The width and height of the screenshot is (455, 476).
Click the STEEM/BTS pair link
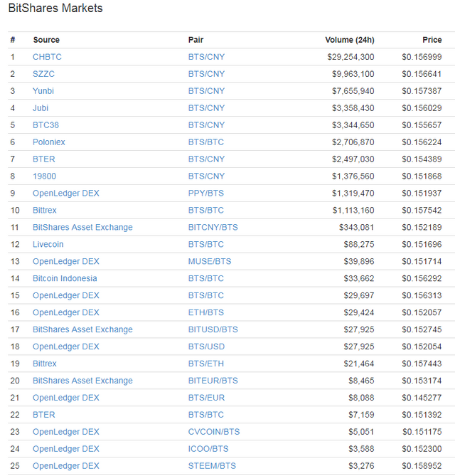coord(212,465)
